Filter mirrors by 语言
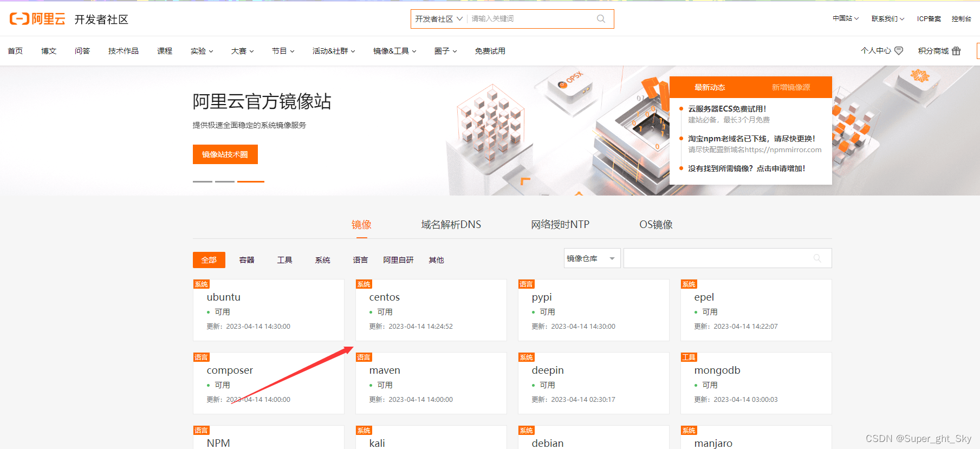 pos(360,260)
